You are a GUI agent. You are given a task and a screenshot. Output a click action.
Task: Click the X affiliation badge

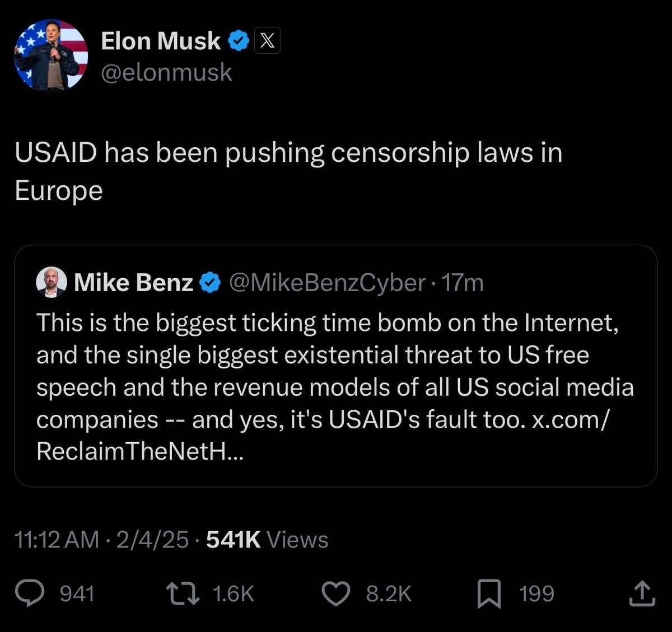(x=267, y=41)
